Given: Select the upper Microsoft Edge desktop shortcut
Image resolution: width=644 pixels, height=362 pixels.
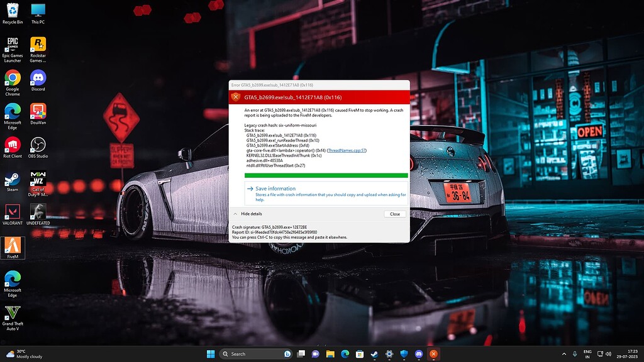Looking at the screenshot, I should point(13,116).
